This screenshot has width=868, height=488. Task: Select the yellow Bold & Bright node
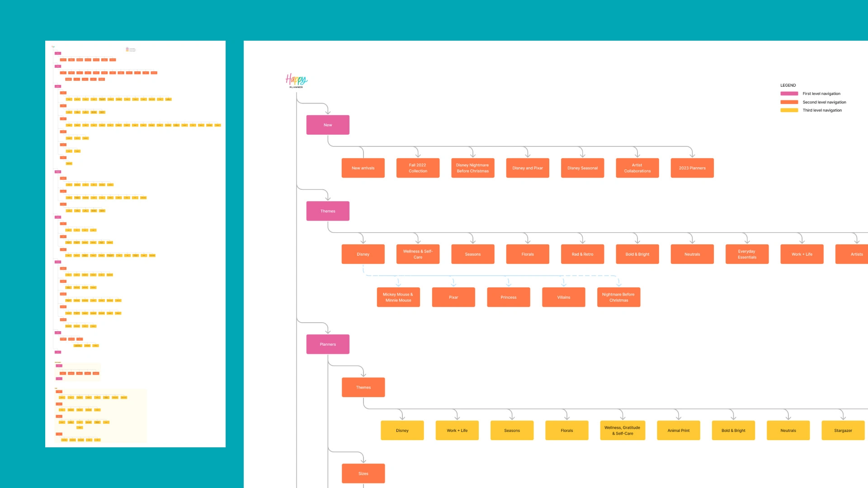(x=733, y=431)
